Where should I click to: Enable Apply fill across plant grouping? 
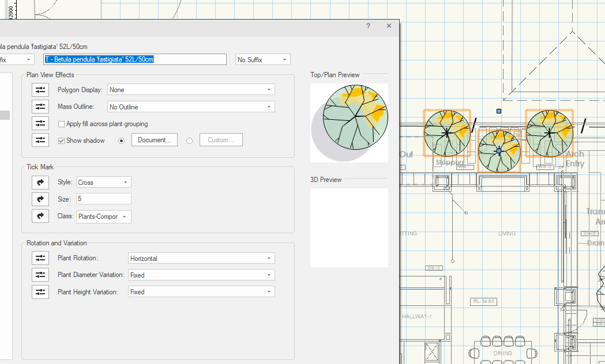[62, 124]
